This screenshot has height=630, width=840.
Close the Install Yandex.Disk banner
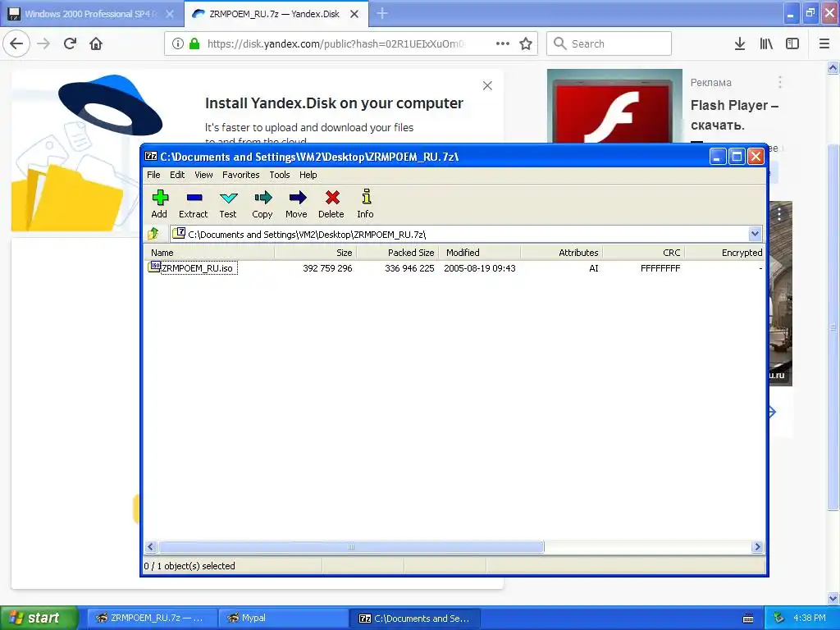[x=487, y=85]
